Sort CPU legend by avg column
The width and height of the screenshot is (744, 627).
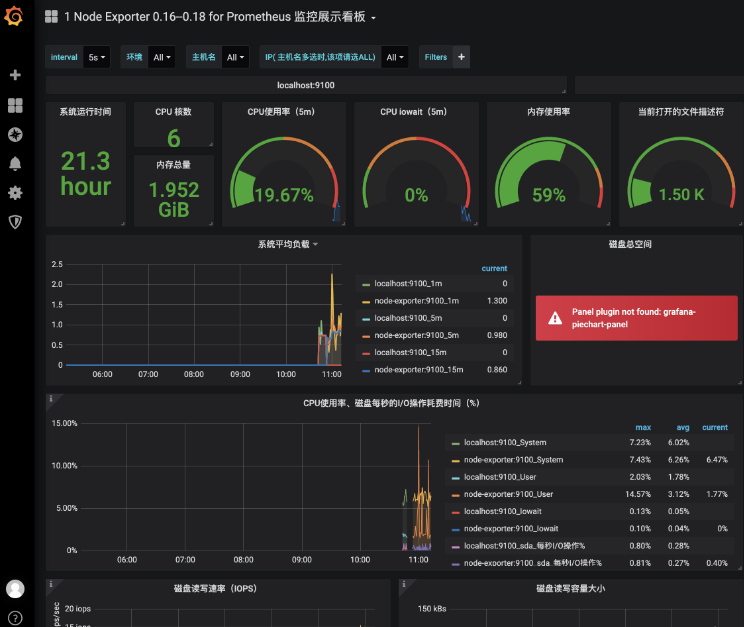point(683,427)
